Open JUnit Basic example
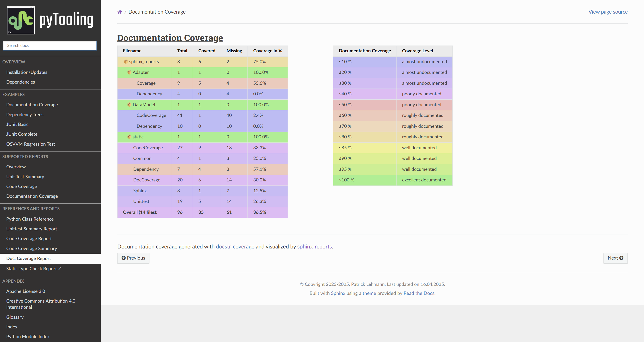The width and height of the screenshot is (644, 342). [x=17, y=124]
